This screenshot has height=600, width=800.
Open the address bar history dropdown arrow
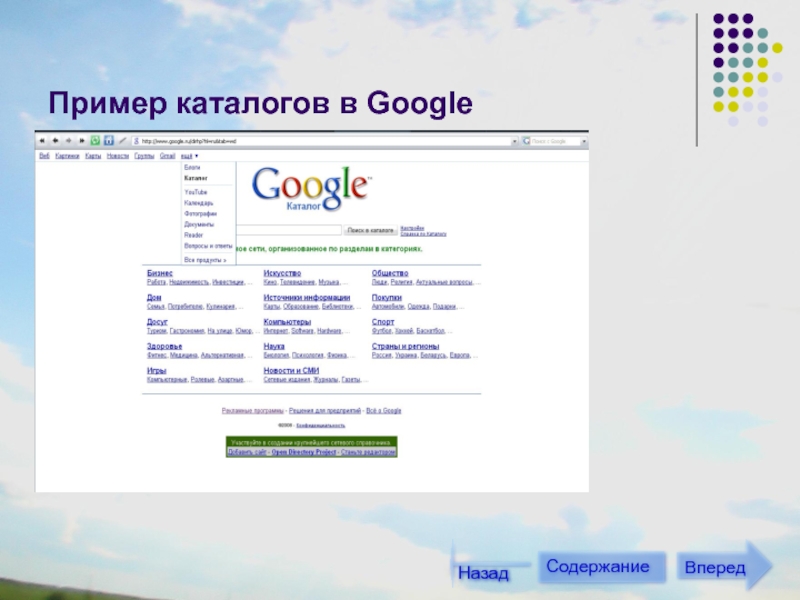tap(514, 141)
